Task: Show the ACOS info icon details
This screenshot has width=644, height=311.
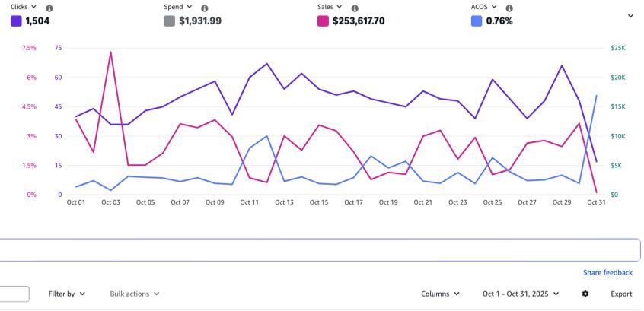Action: click(x=509, y=8)
